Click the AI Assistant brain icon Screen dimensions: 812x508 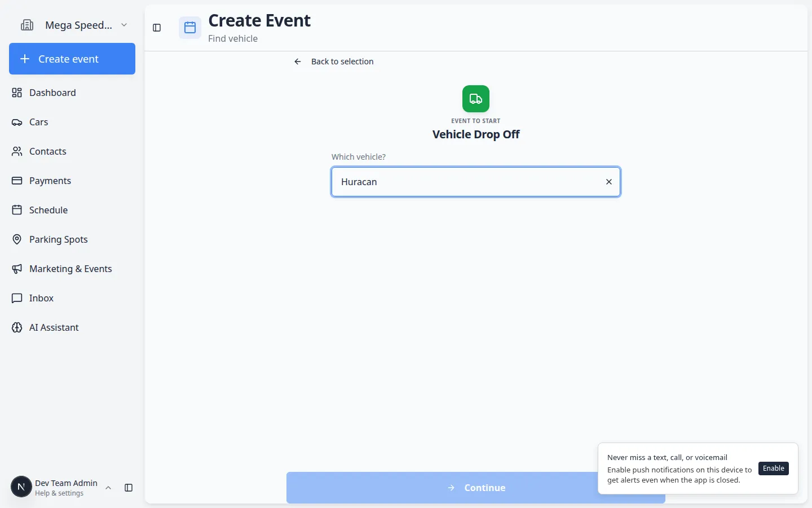click(17, 327)
